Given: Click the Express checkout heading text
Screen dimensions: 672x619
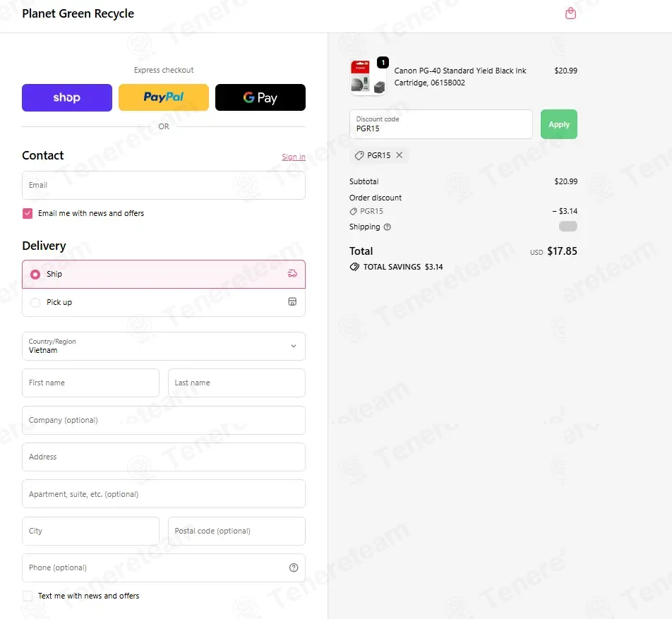Looking at the screenshot, I should (164, 70).
